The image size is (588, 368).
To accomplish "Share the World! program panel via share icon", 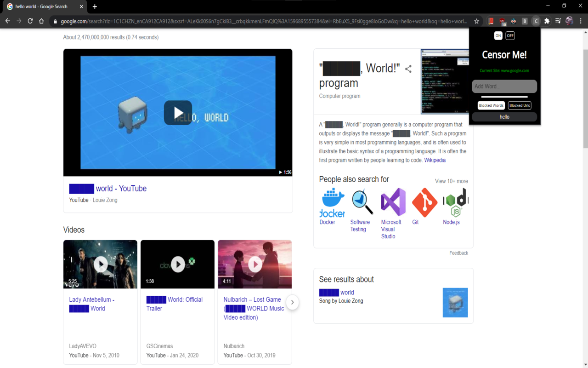I will click(408, 69).
